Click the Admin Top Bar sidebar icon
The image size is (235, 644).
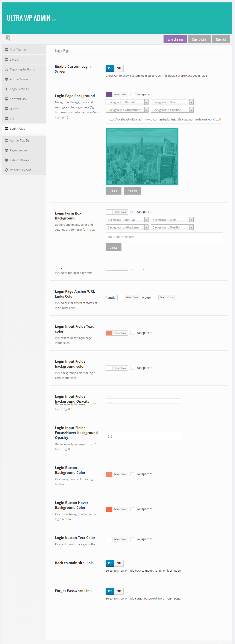pos(6,140)
